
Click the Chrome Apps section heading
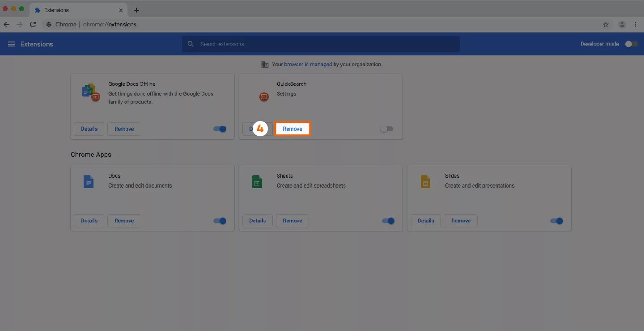tap(91, 155)
